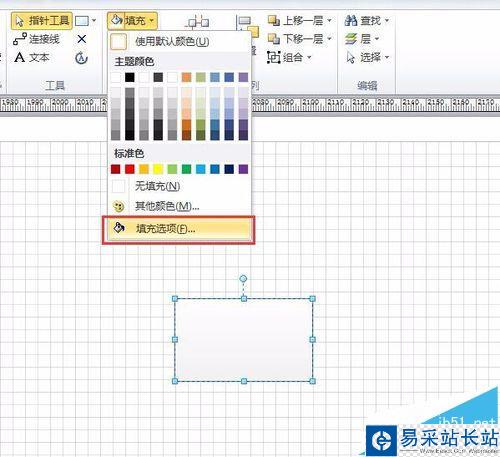Viewport: 500px width, 457px height.
Task: Select the light green standard color
Action: [x=172, y=169]
